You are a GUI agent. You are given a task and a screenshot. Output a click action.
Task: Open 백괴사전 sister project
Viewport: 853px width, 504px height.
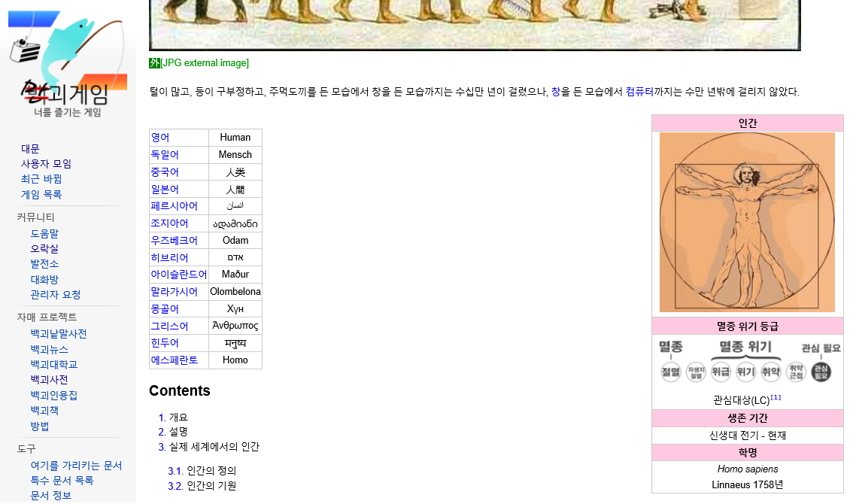[50, 380]
